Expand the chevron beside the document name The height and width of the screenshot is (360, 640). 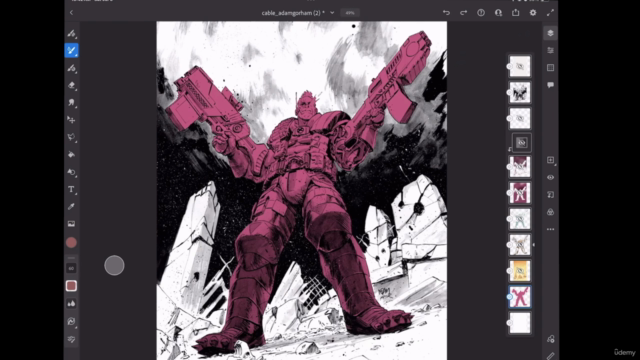332,13
